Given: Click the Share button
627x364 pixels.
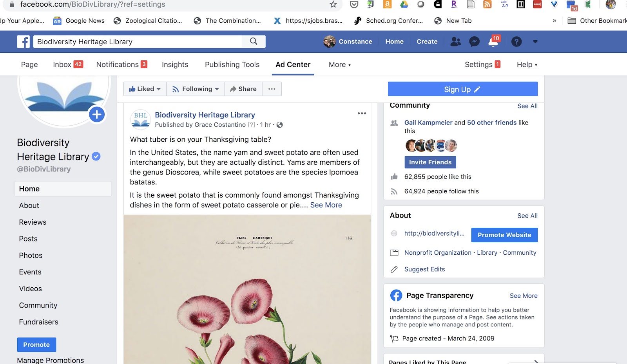Looking at the screenshot, I should click(x=243, y=89).
